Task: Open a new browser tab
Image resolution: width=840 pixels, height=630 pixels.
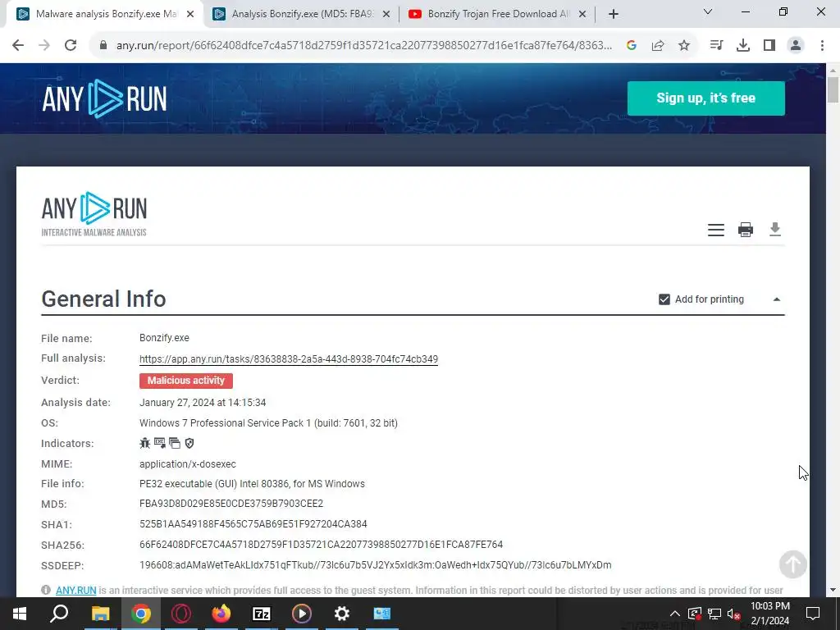Action: pos(614,15)
